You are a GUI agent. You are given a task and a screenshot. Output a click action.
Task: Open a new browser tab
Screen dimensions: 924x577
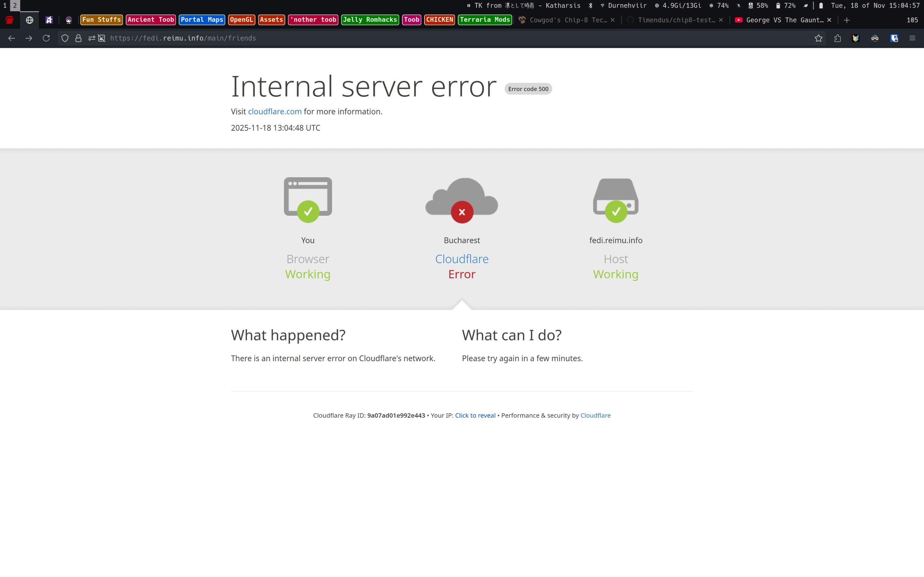[x=846, y=20]
